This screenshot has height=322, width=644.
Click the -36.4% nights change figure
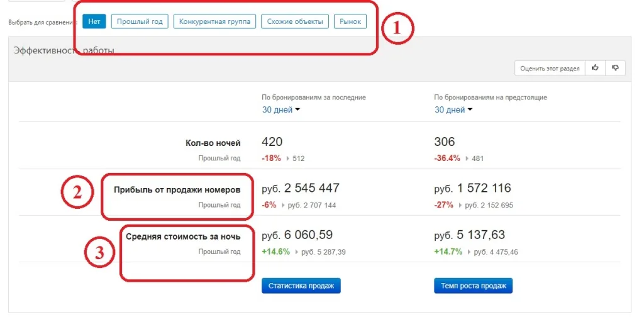[x=447, y=158]
